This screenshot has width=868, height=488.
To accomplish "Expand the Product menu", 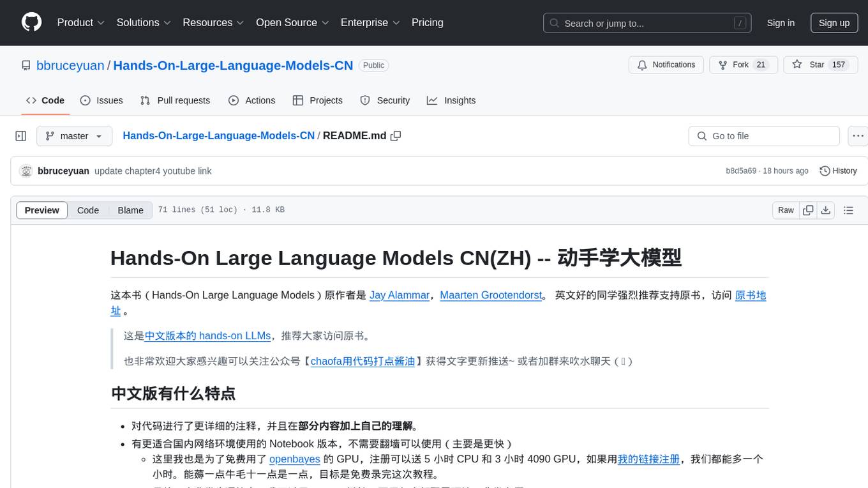I will 81,22.
